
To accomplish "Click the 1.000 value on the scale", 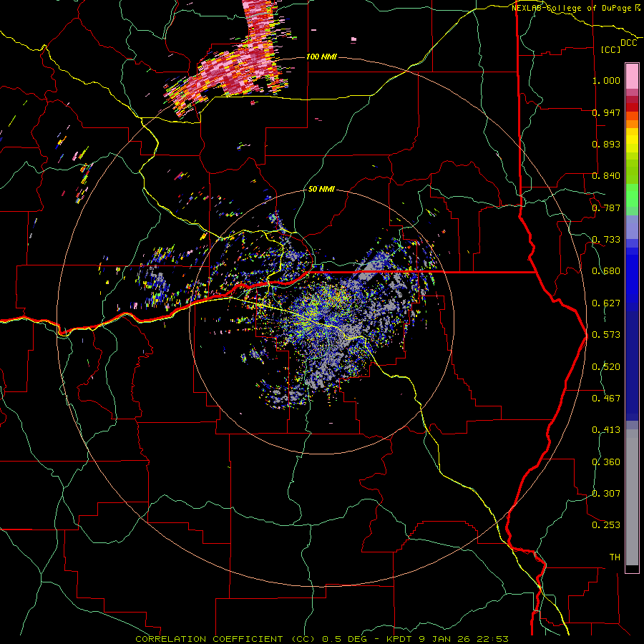I will [x=606, y=80].
